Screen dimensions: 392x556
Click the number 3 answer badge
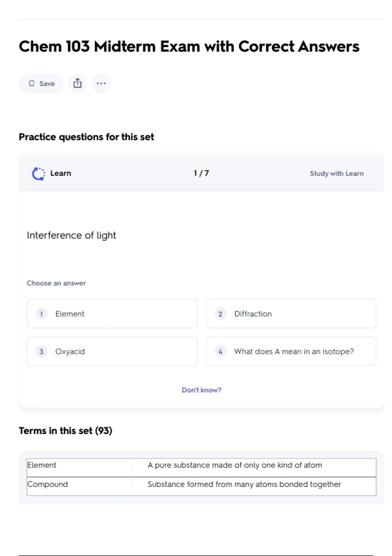click(41, 352)
